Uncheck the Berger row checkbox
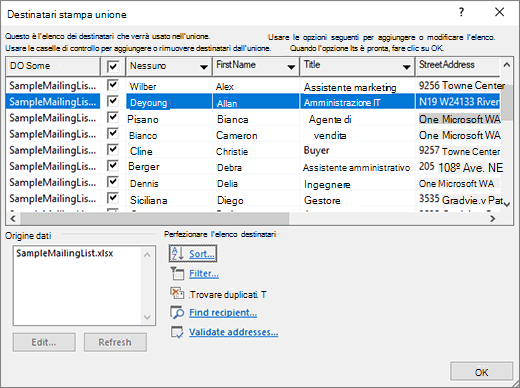 coord(113,165)
